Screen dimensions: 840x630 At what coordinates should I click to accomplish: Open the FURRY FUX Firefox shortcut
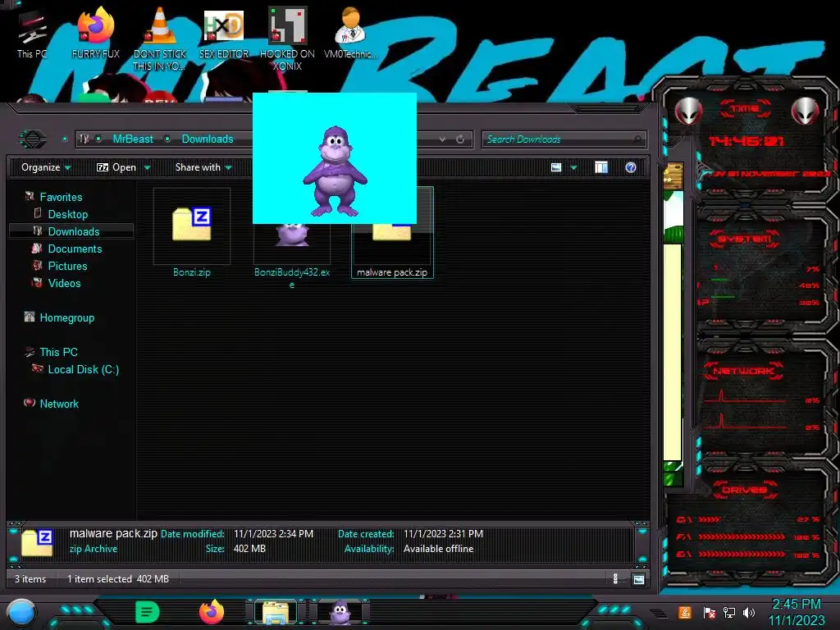(95, 33)
